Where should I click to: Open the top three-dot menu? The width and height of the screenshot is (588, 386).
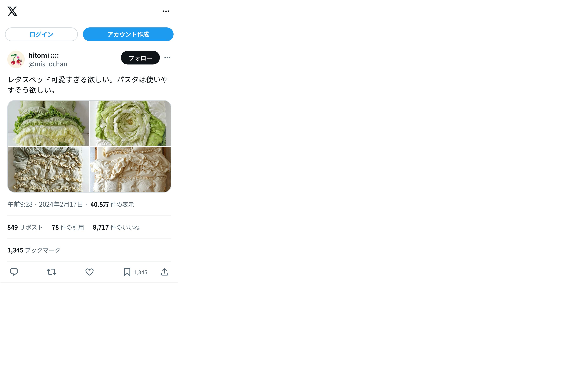pos(166,11)
